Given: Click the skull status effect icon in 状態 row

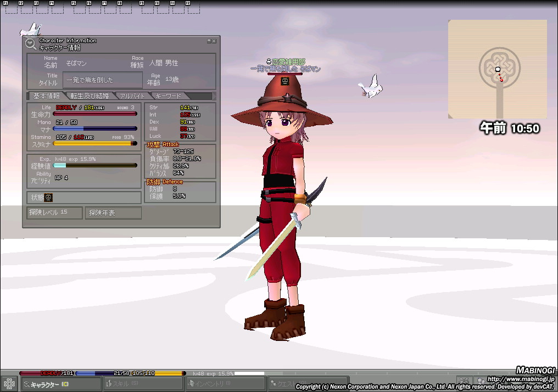Looking at the screenshot, I should click(x=48, y=198).
